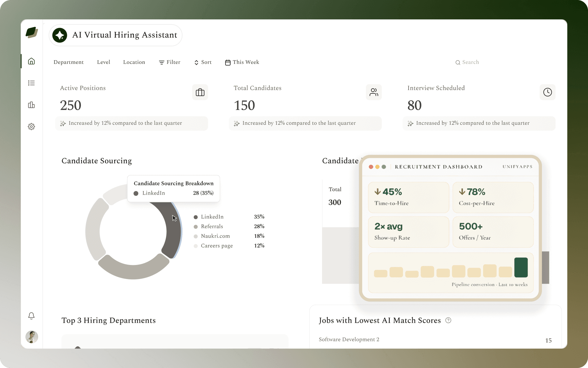Click the Candidate Sourcing Breakdown tooltip title
Image resolution: width=588 pixels, height=368 pixels.
click(x=174, y=183)
